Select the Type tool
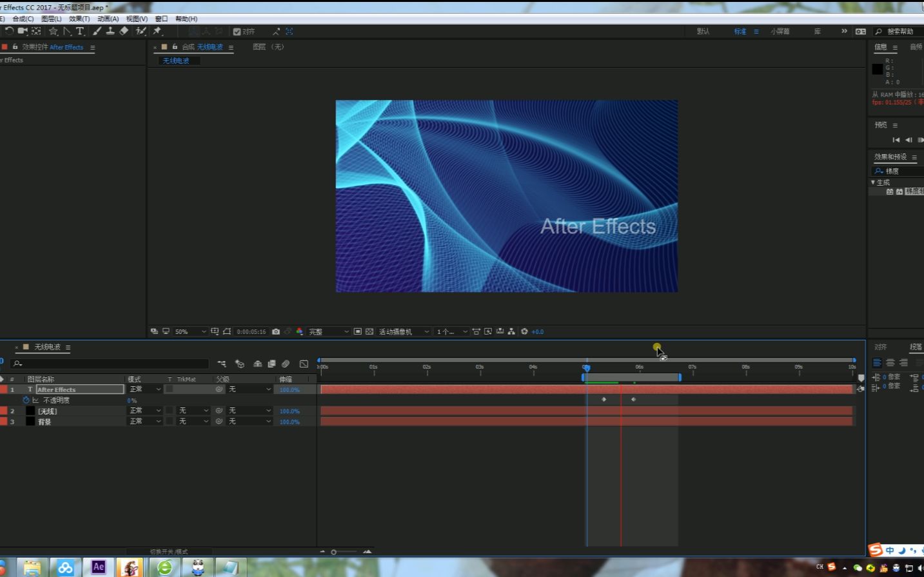Screen dimensions: 924x577 80,31
